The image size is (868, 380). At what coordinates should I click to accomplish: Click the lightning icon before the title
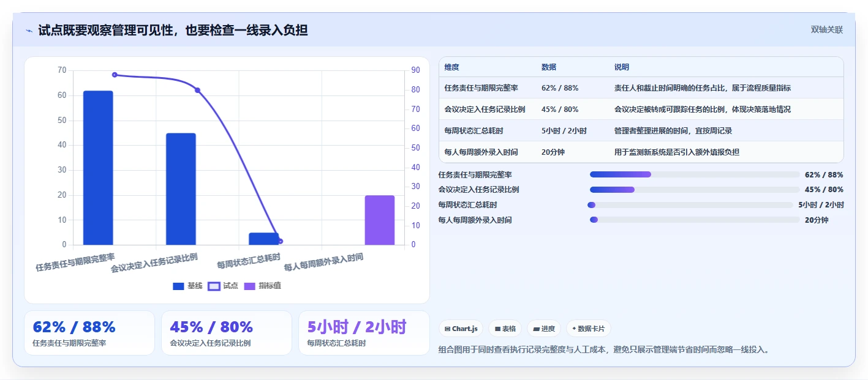(x=29, y=30)
